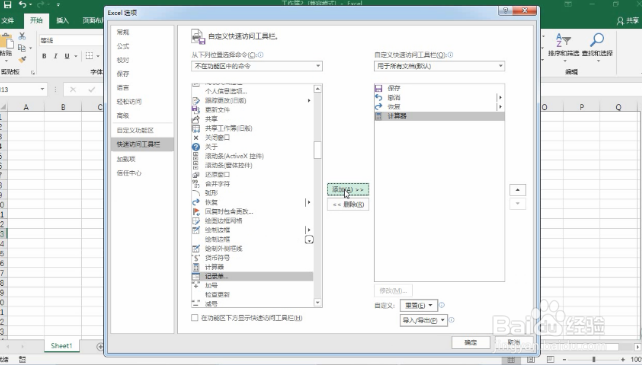Open the 高级 options category
This screenshot has height=368, width=642.
click(x=123, y=115)
